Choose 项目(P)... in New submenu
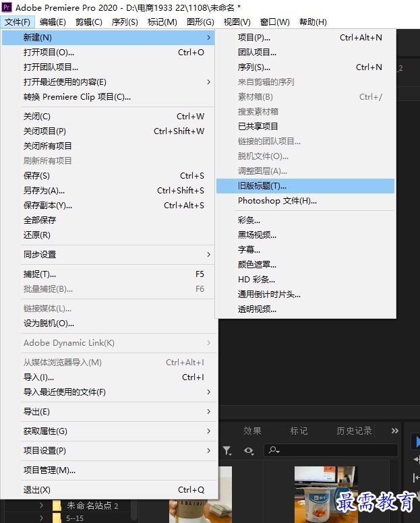This screenshot has width=420, height=523. (x=305, y=37)
